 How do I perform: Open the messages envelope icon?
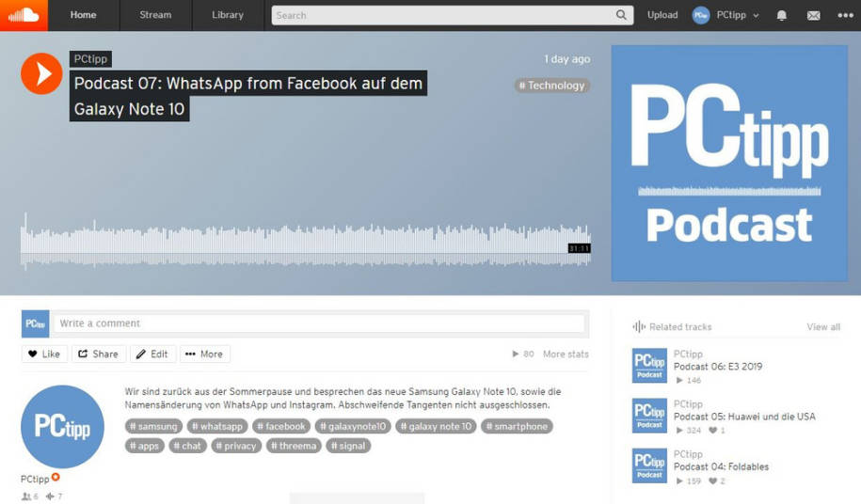(x=813, y=15)
